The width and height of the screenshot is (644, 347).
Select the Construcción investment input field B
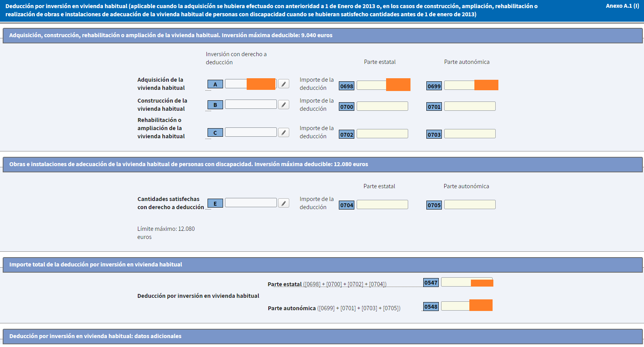251,105
